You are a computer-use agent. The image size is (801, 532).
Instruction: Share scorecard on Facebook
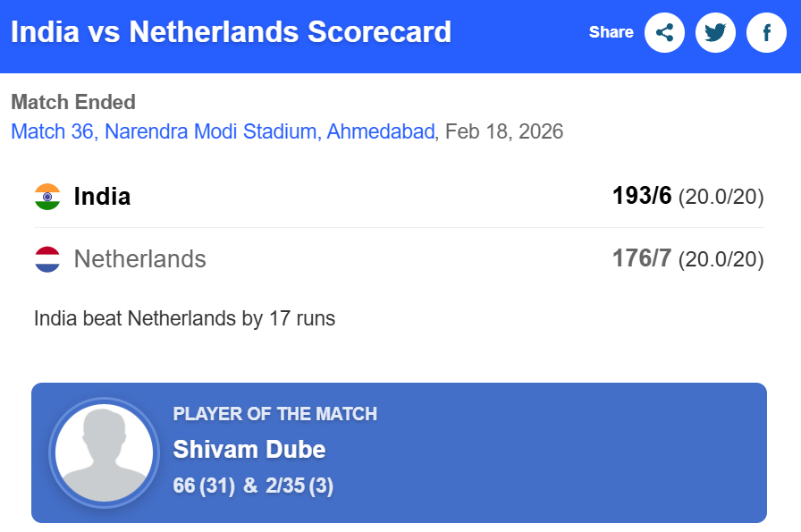(766, 33)
